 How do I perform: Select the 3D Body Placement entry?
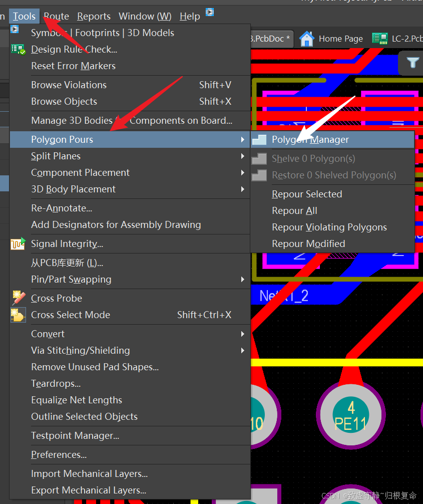click(x=130, y=189)
